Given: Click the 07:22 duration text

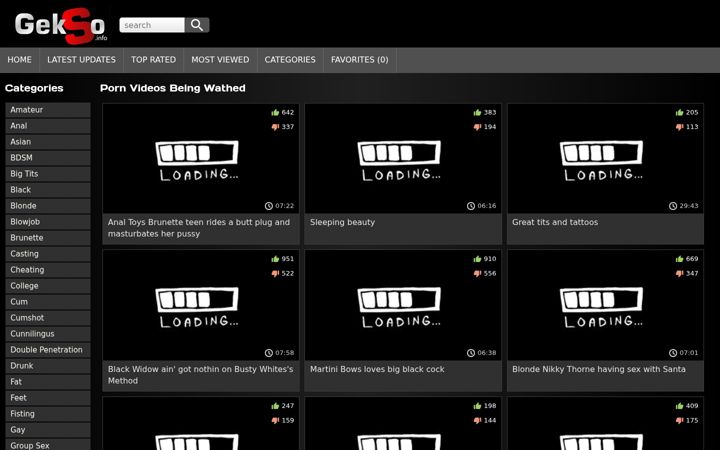Looking at the screenshot, I should pos(285,206).
